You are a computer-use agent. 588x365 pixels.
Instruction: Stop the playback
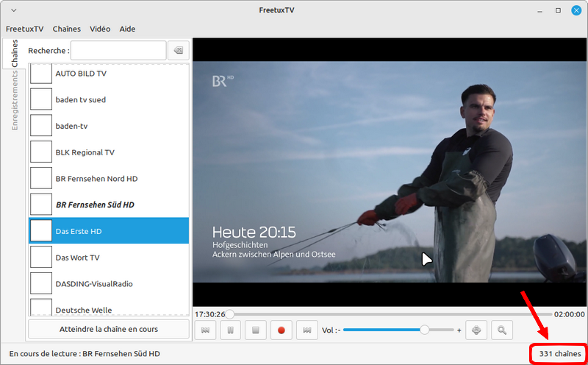click(x=256, y=330)
